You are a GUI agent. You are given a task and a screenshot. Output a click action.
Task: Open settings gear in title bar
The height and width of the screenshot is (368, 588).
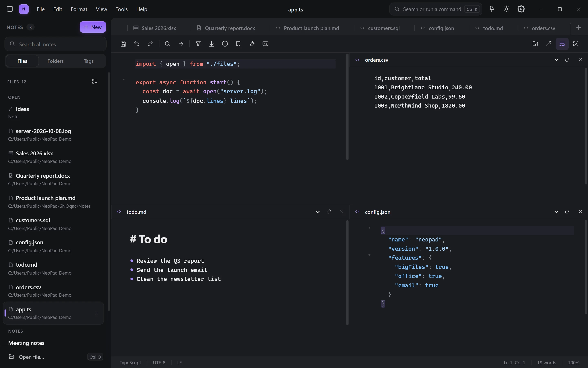click(521, 9)
